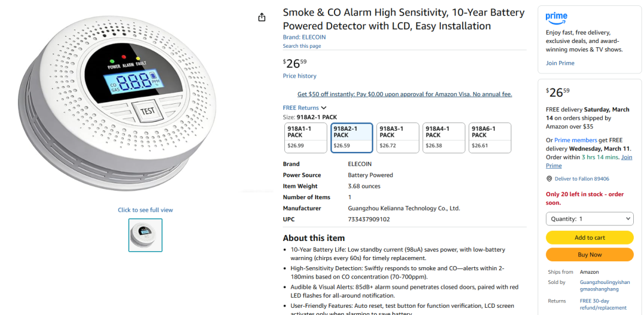
Task: Click the Prime logo in the sidebar
Action: [x=556, y=17]
